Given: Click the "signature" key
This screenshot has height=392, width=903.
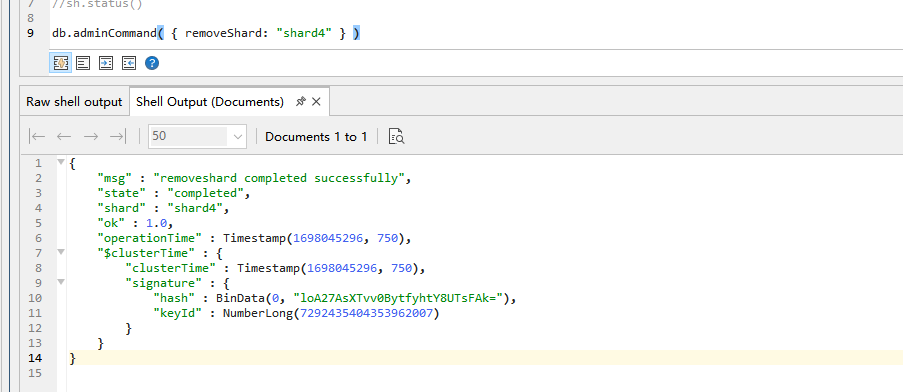Looking at the screenshot, I should pyautogui.click(x=164, y=283).
